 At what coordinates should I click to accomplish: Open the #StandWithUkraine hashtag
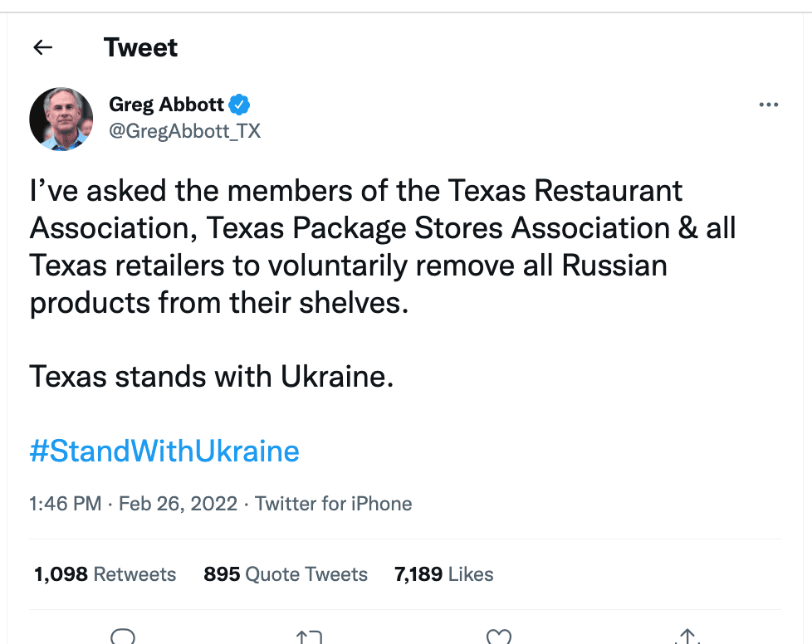coord(164,451)
